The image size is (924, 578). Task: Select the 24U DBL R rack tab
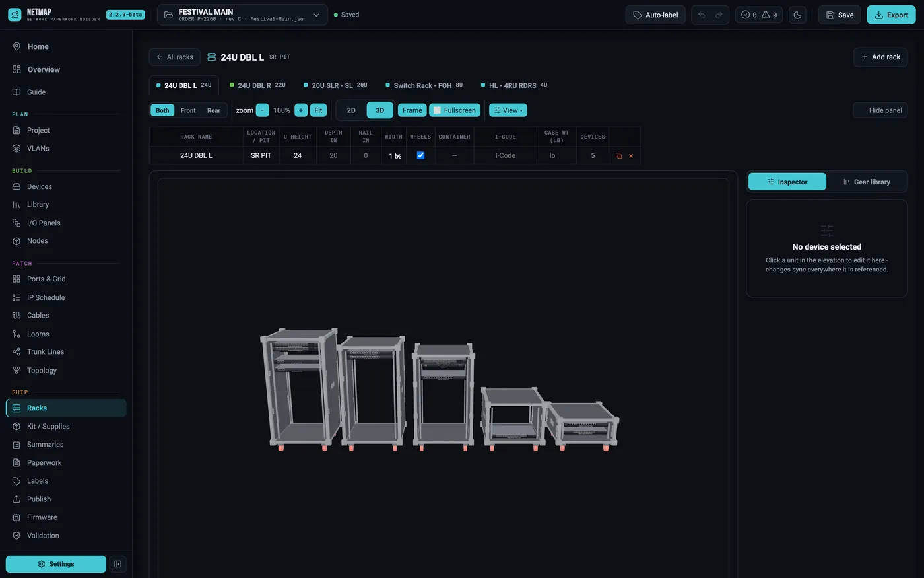[257, 85]
